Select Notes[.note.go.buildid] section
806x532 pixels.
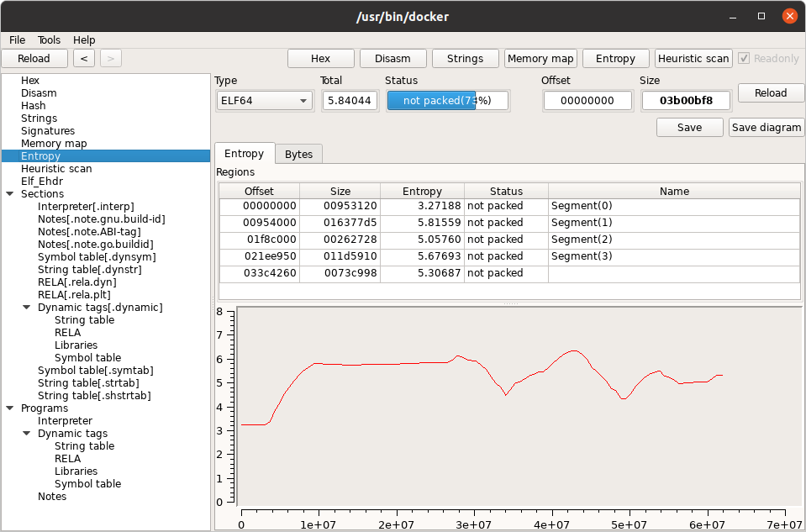(x=96, y=245)
